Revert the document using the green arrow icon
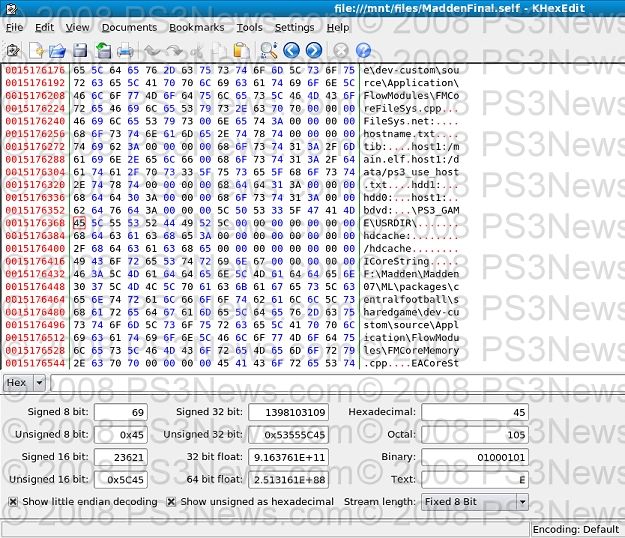Screen dimensions: 625x538 pyautogui.click(x=103, y=51)
